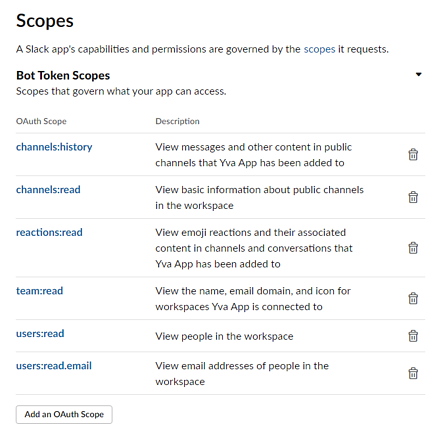Delete users:read.email scope via trash icon
443x435 pixels.
(x=413, y=373)
